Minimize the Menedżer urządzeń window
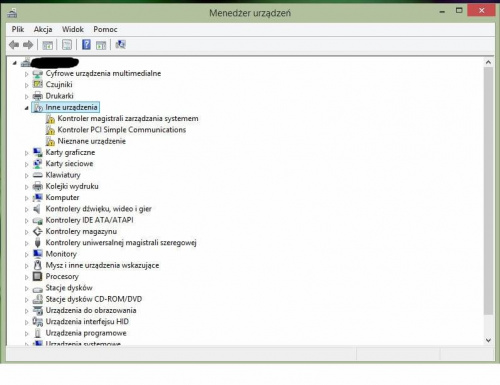 coord(442,11)
